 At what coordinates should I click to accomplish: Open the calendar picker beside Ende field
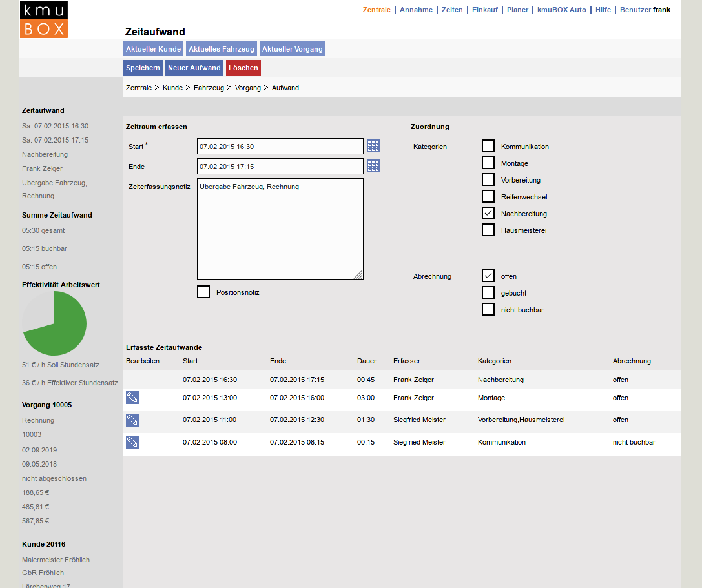(373, 167)
